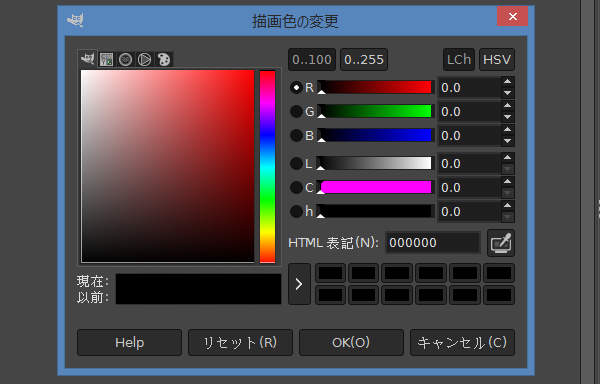Click the キャンセル(C) cancel button

462,342
